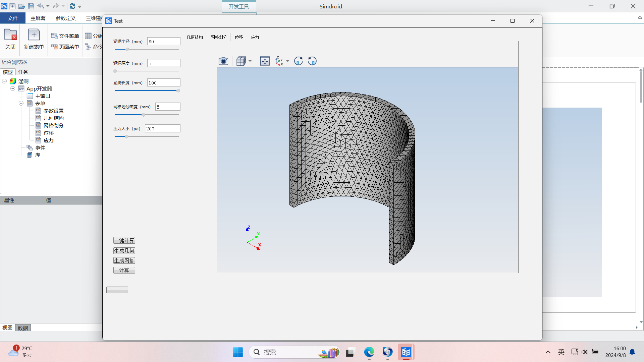Image resolution: width=644 pixels, height=362 pixels.
Task: Save the project with the floppy icon
Action: coord(31,6)
